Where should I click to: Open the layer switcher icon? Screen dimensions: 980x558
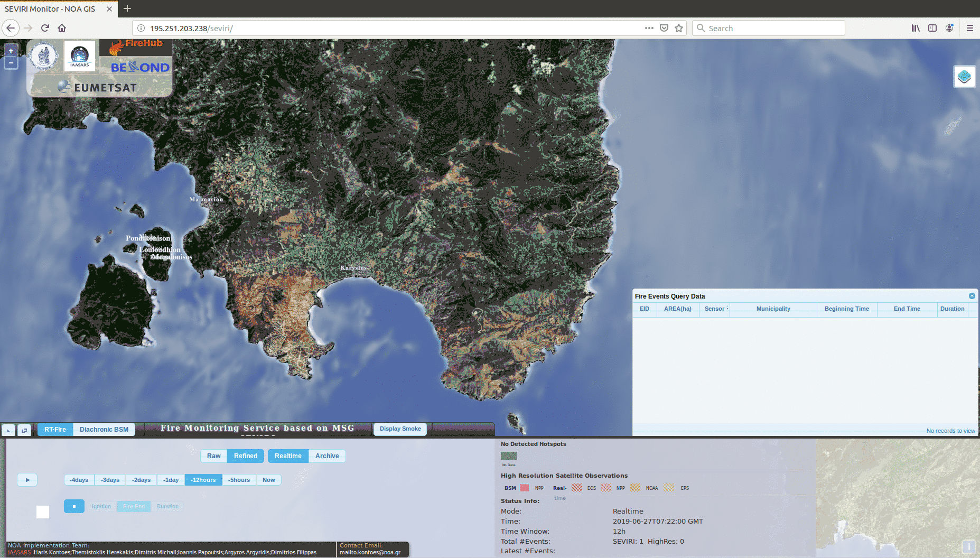click(x=964, y=77)
